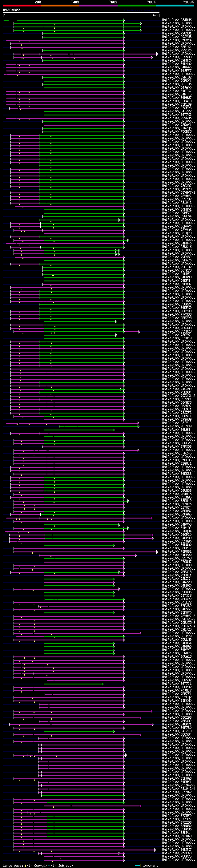The height and width of the screenshot is (868, 197).
Task: Select the UniRef100_A5CBS5 label
Action: tap(177, 131)
